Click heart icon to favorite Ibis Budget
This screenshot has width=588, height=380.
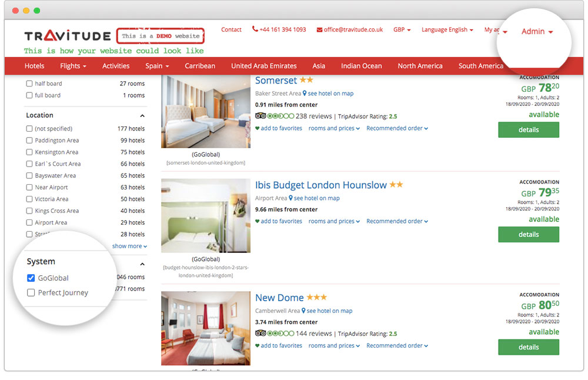[x=257, y=222]
